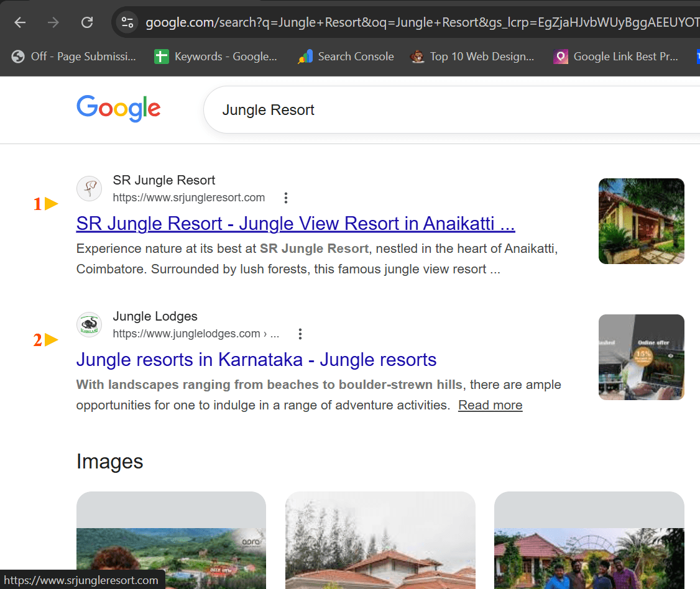Screen dimensions: 700x589
Task: Click the SR Jungle Resort cottage thumbnail
Action: [x=642, y=221]
